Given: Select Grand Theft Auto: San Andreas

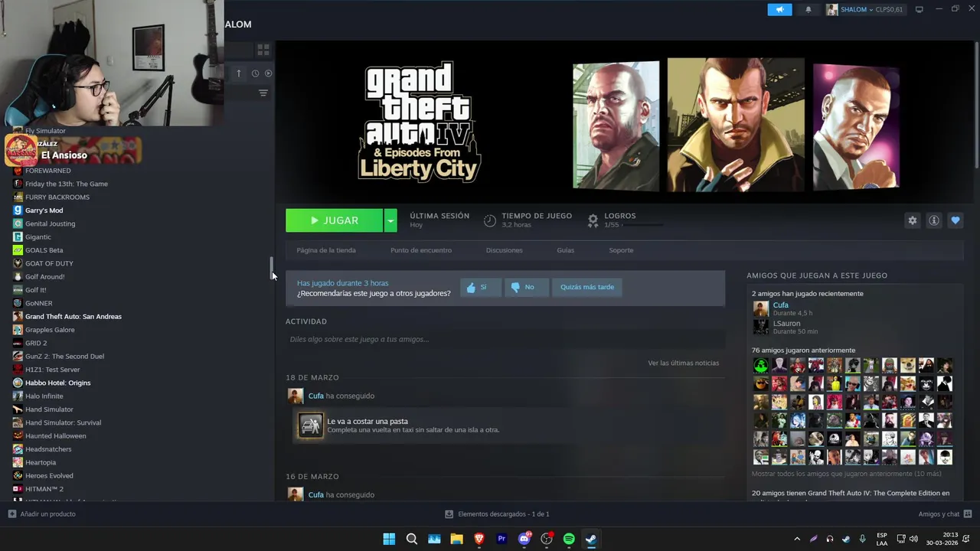Looking at the screenshot, I should coord(73,317).
